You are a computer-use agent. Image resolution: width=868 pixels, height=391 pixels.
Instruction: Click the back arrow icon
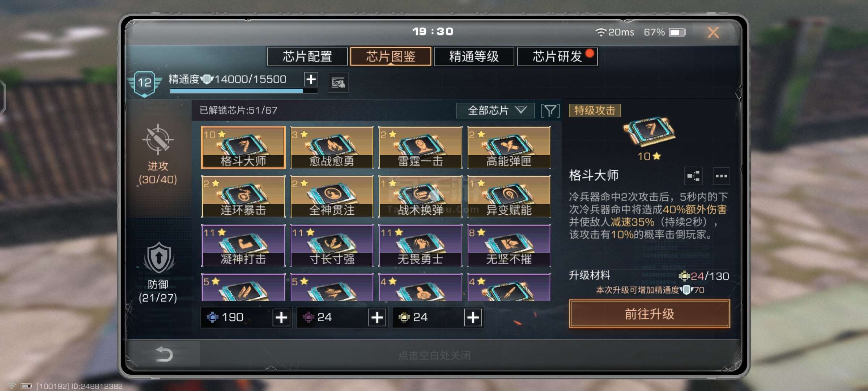164,354
